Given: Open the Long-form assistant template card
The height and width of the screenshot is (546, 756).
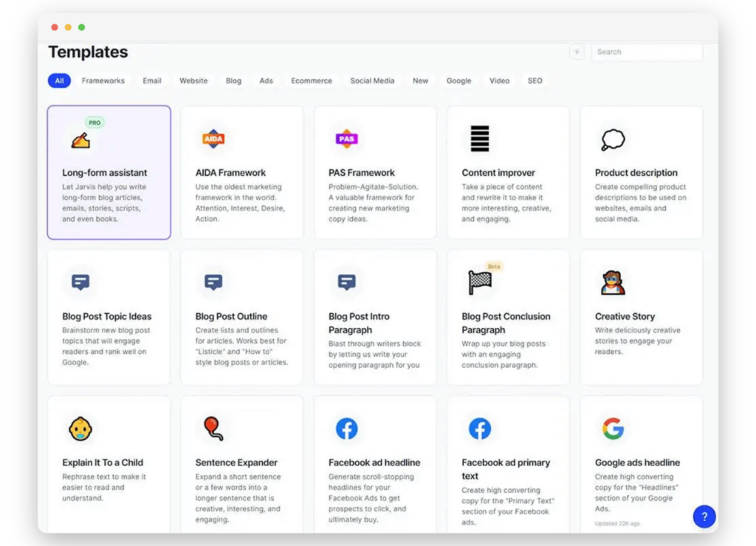Looking at the screenshot, I should 109,173.
